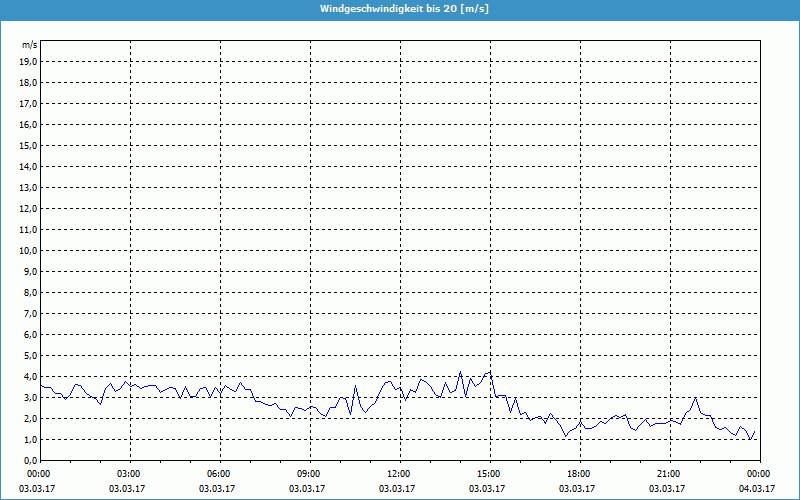Screen dimensions: 800x500
Task: Click the 12:00 time axis label
Action: pyautogui.click(x=399, y=474)
